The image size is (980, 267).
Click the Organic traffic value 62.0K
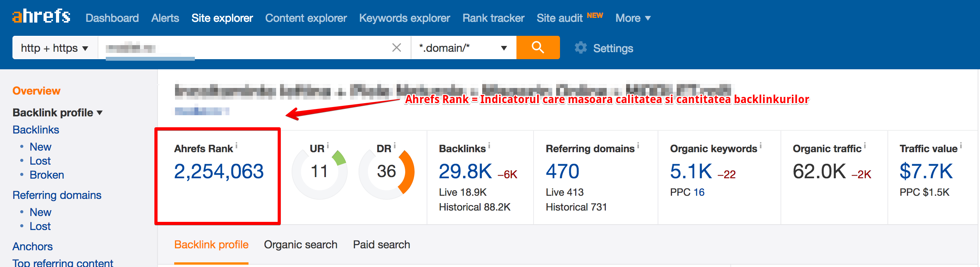819,171
